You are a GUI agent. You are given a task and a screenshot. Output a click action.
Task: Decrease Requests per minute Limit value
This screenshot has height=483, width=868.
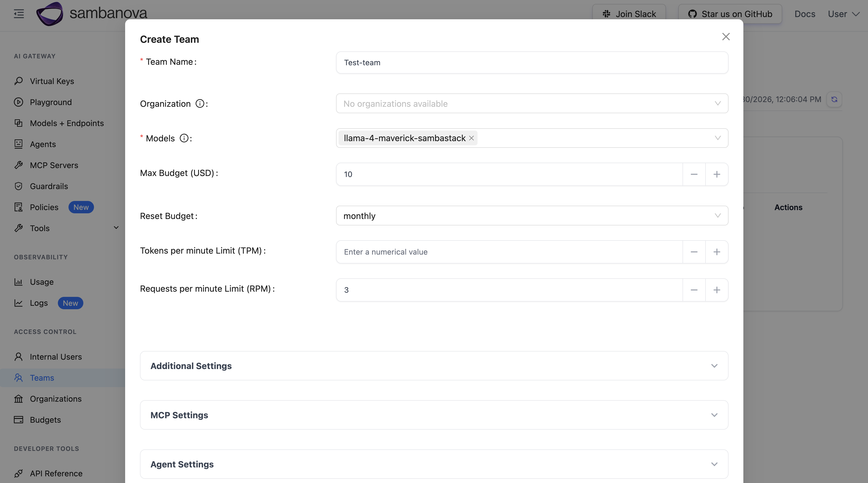point(694,290)
